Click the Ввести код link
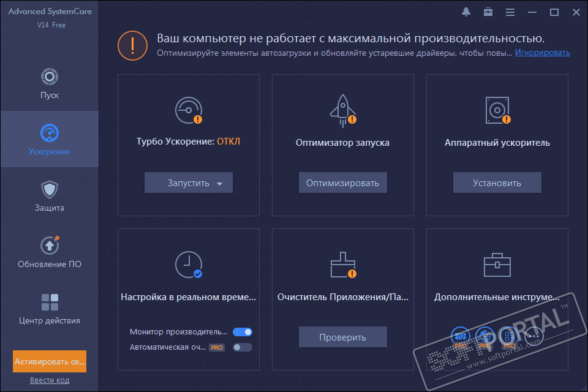The height and width of the screenshot is (392, 588). [50, 380]
